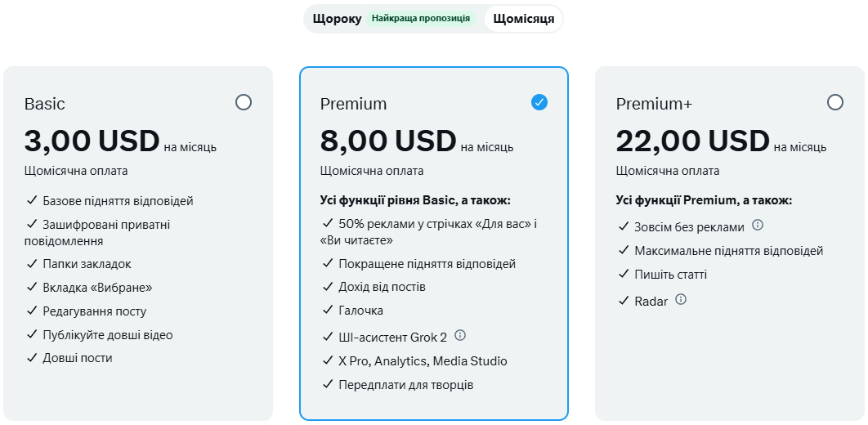Click the 8,00 USD Premium price
The image size is (868, 425).
[388, 141]
